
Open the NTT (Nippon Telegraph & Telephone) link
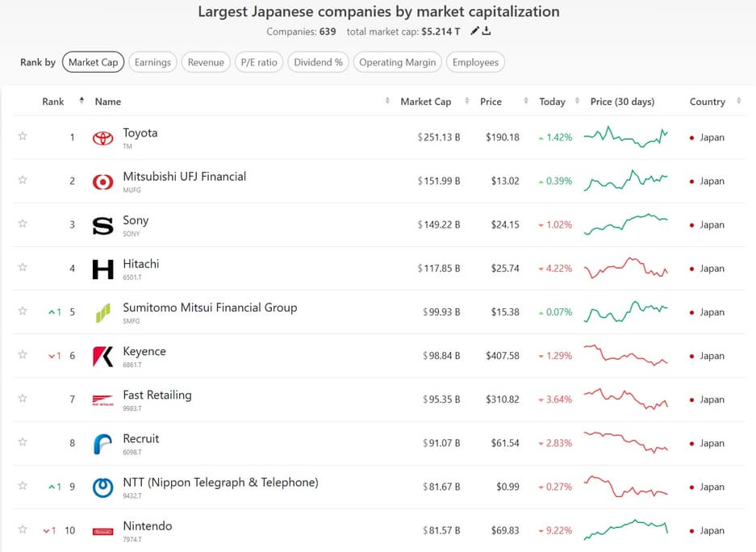(x=220, y=483)
